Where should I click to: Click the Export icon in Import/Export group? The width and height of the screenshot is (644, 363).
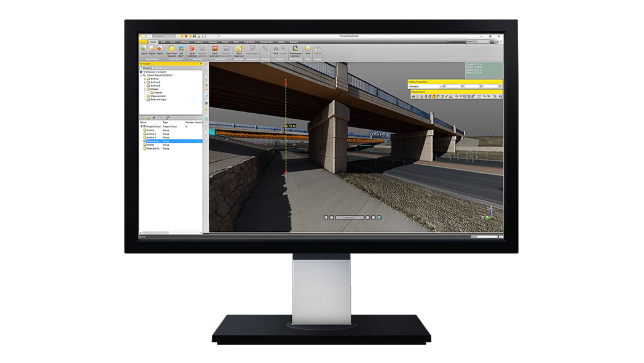151,49
